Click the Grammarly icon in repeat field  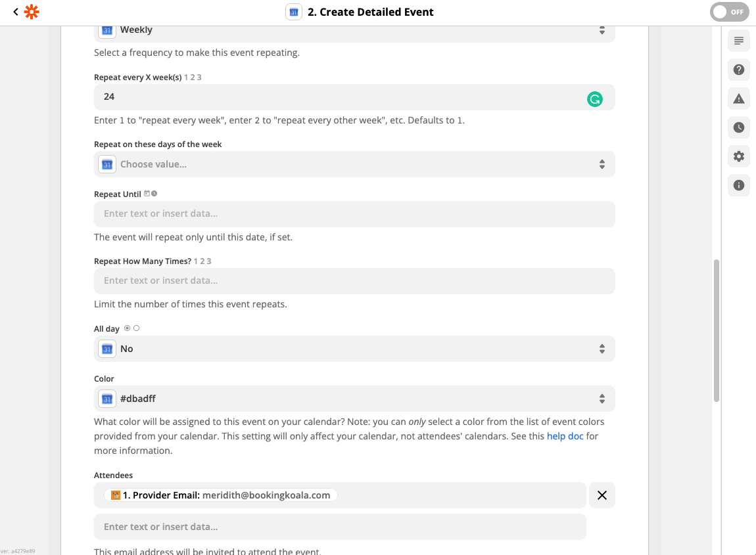(594, 99)
